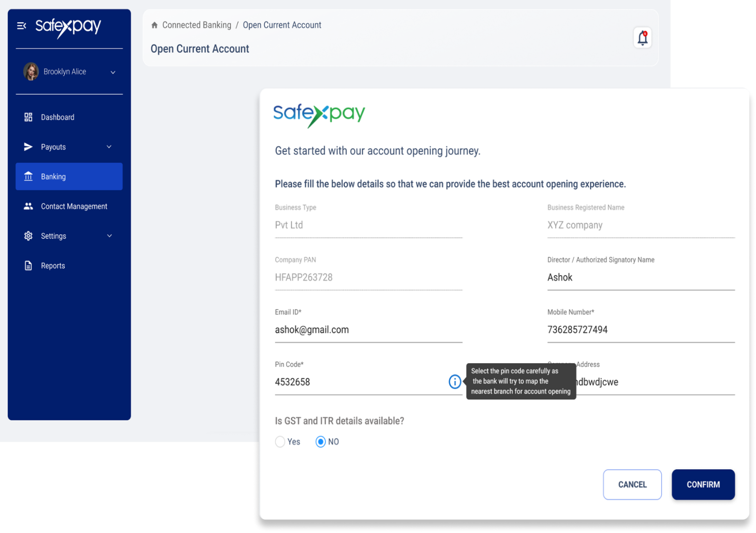Click Brooklyn Alice's profile avatar
756x533 pixels.
[x=31, y=72]
